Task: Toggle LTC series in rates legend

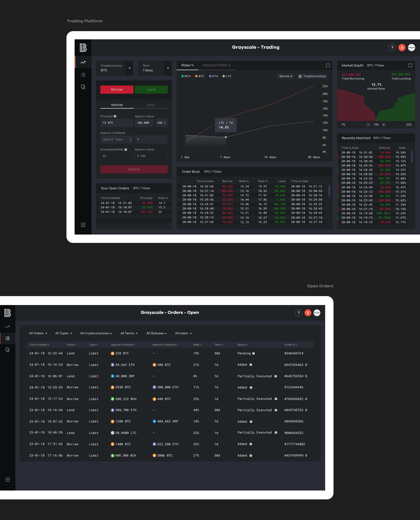Action: [227, 76]
